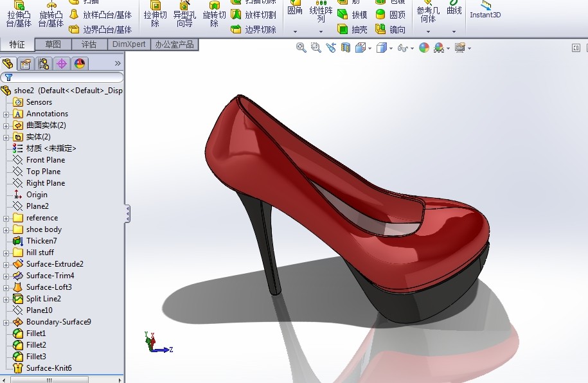The width and height of the screenshot is (588, 383).
Task: Select the shoe2 root part node
Action: pyautogui.click(x=62, y=91)
